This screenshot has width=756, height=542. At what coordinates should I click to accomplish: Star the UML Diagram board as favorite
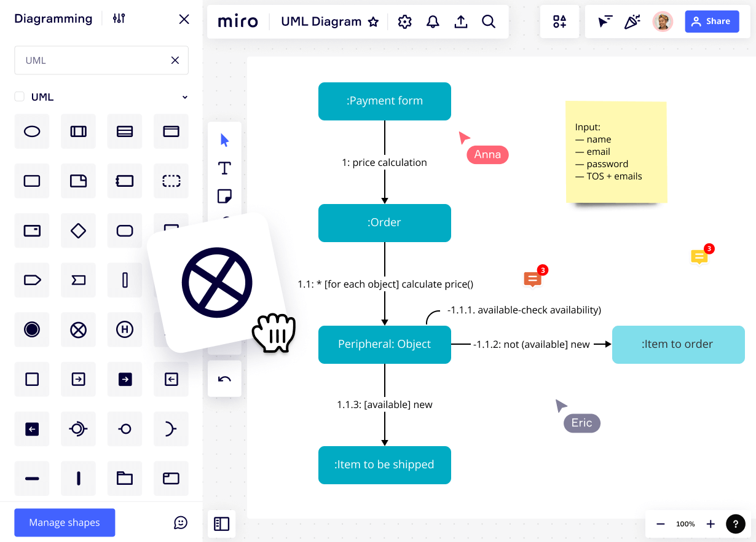click(x=373, y=21)
